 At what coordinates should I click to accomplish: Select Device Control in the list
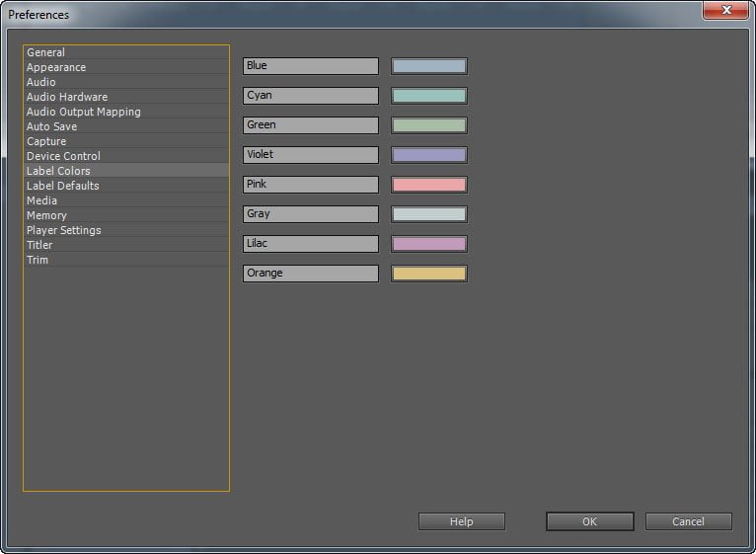tap(126, 156)
